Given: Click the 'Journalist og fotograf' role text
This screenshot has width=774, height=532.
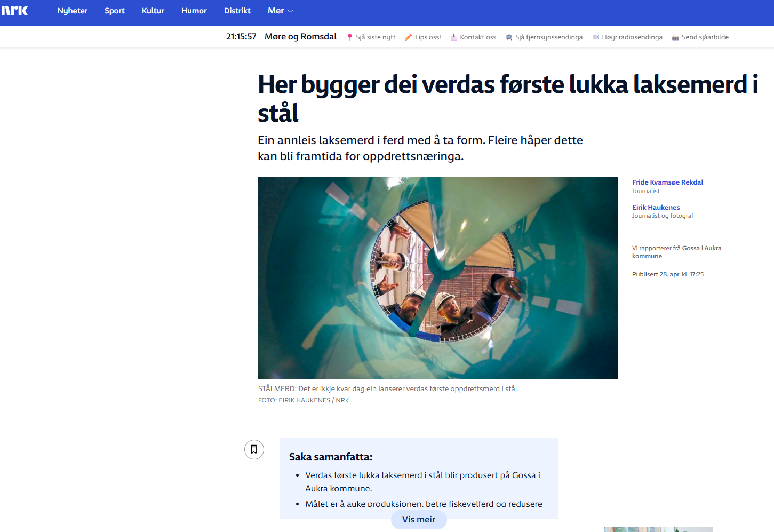Looking at the screenshot, I should point(663,216).
